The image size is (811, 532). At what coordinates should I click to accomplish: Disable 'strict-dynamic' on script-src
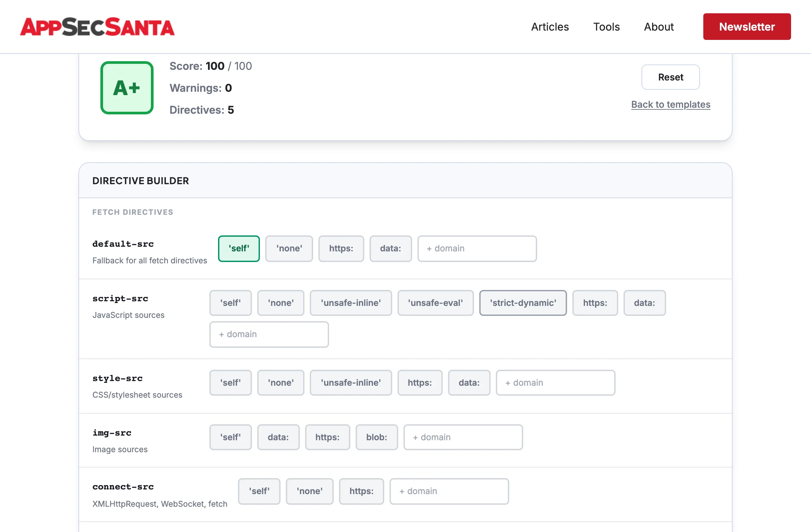click(523, 303)
